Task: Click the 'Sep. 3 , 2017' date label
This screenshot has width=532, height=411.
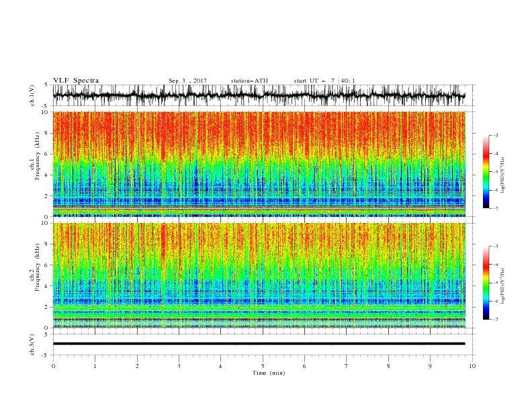Action: coord(187,81)
